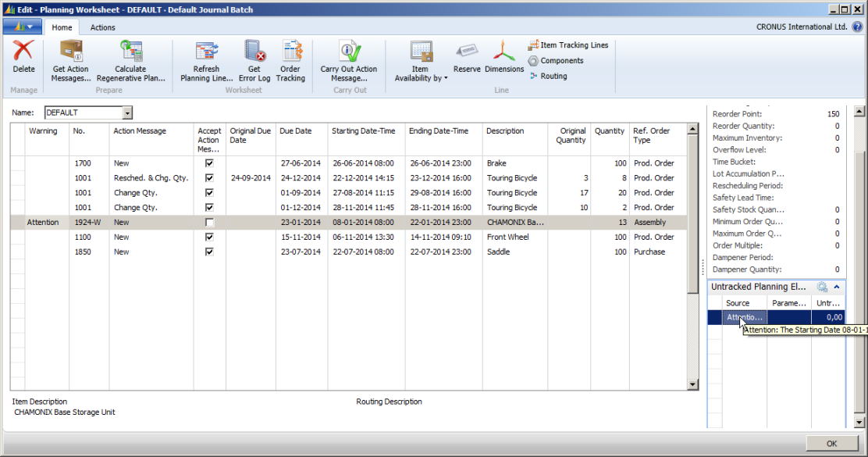Sort by the Action Message column header
The width and height of the screenshot is (868, 457).
140,131
